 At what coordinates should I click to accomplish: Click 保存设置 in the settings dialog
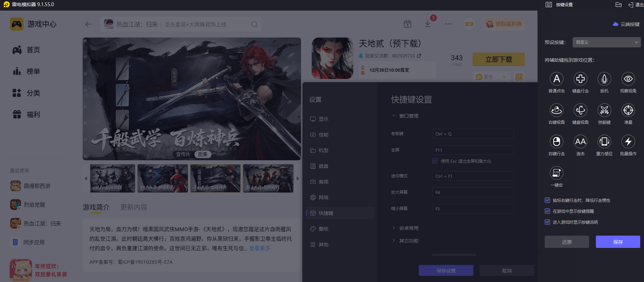(446, 270)
